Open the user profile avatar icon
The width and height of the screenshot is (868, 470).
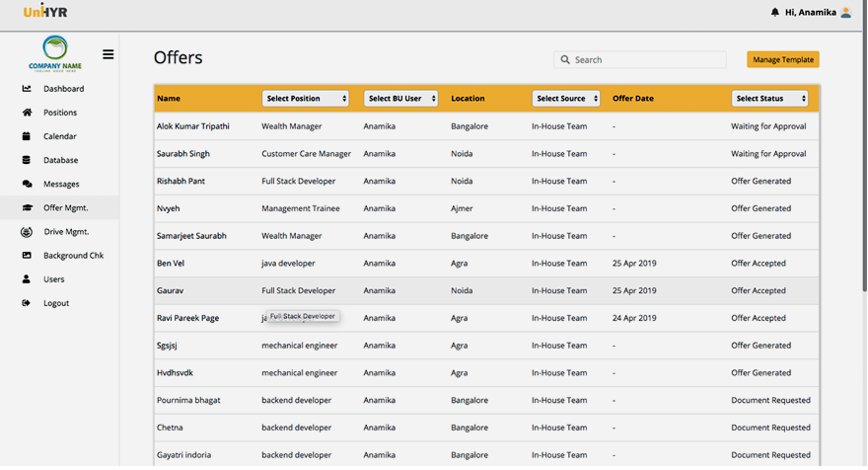845,12
